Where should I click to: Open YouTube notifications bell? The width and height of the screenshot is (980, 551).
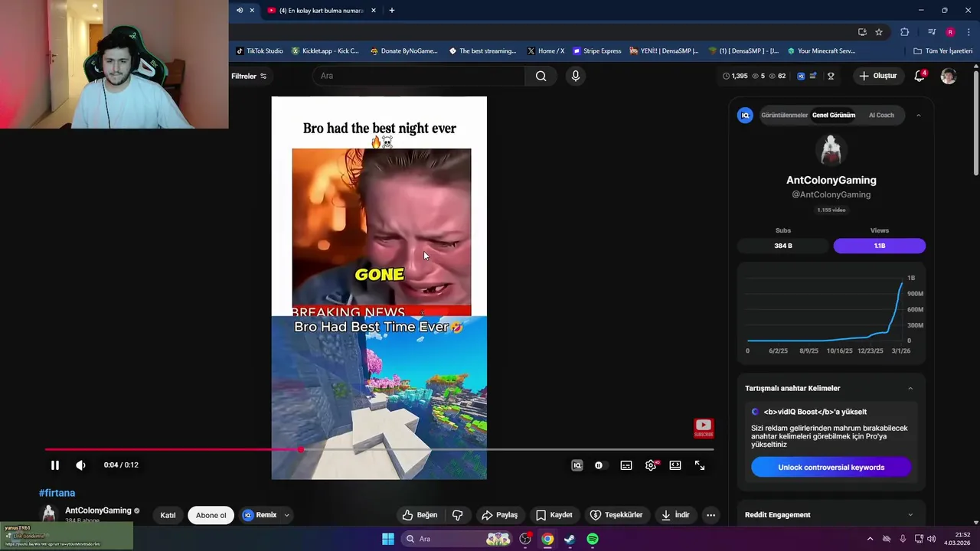tap(920, 76)
